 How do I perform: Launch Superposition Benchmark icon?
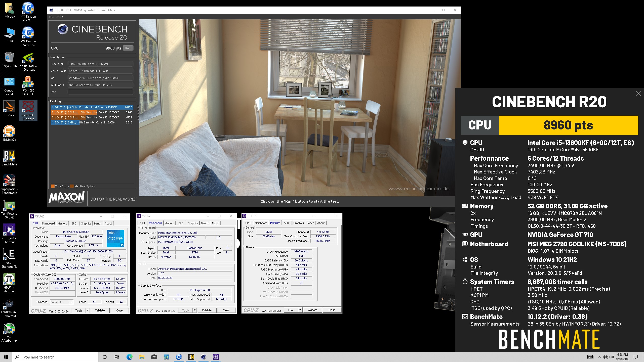[9, 184]
